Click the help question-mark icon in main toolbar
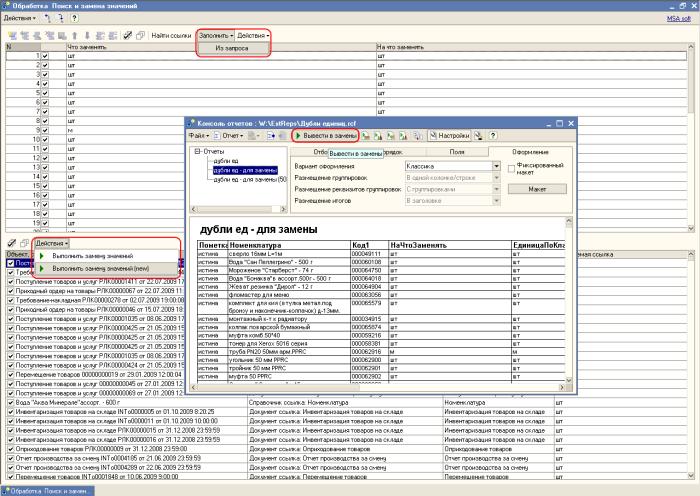Screen dimensions: 700x496 (x=74, y=18)
